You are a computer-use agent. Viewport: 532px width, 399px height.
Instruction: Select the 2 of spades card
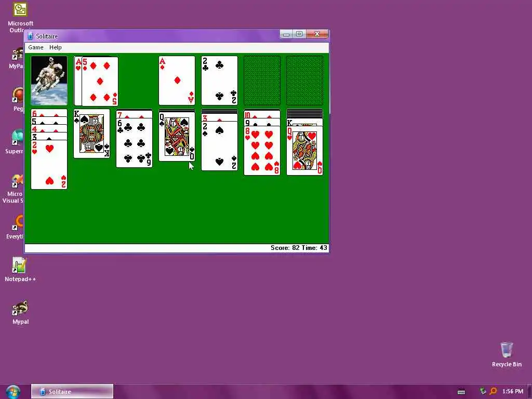click(x=220, y=146)
